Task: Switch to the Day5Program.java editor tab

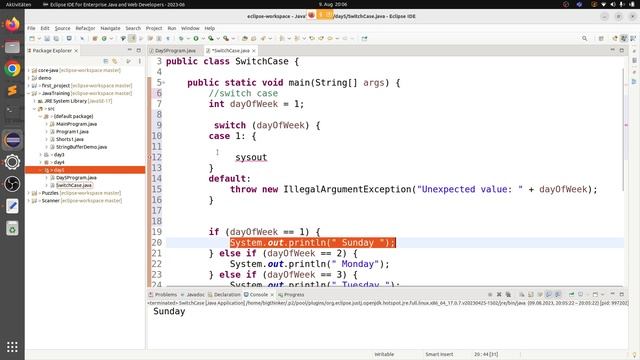Action: pos(175,51)
